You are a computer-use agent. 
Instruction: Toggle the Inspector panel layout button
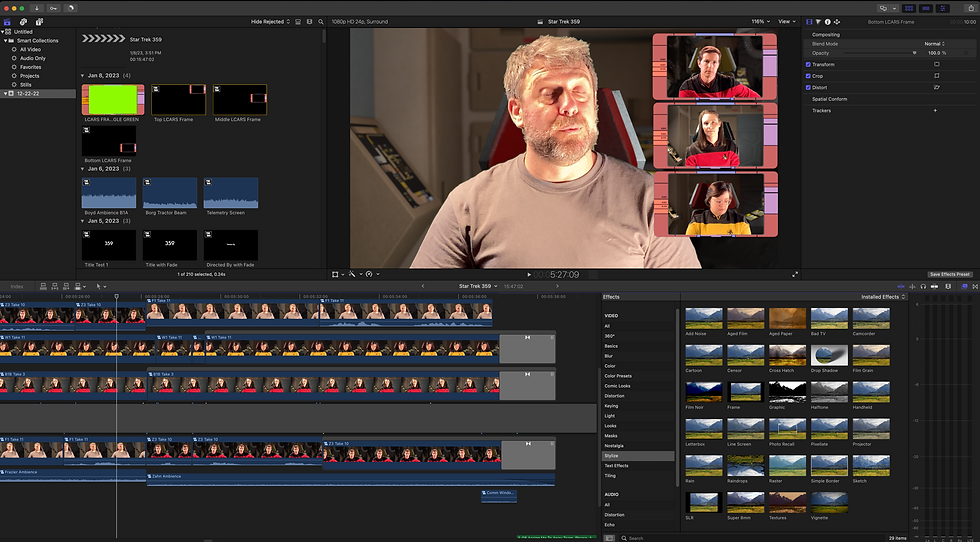pos(942,8)
